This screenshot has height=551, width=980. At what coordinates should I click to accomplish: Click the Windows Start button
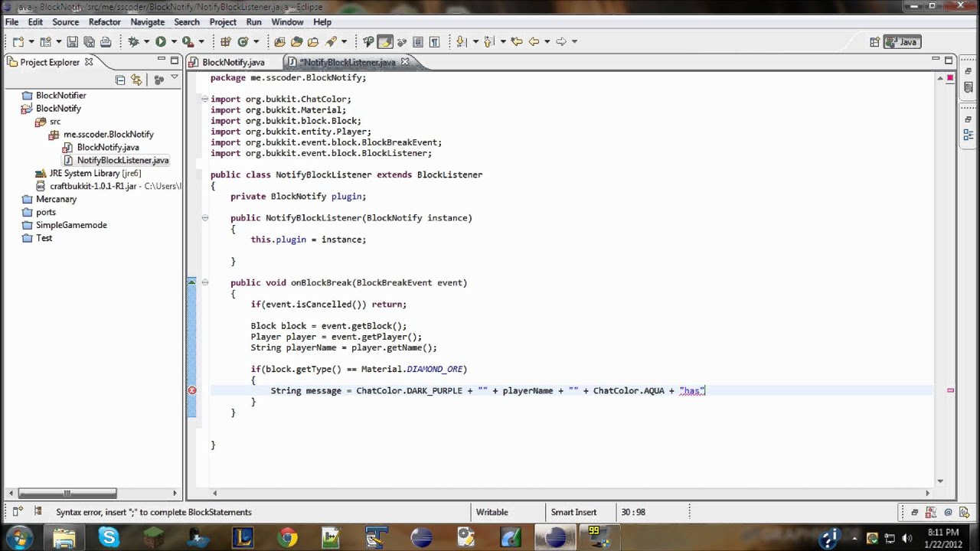click(20, 537)
